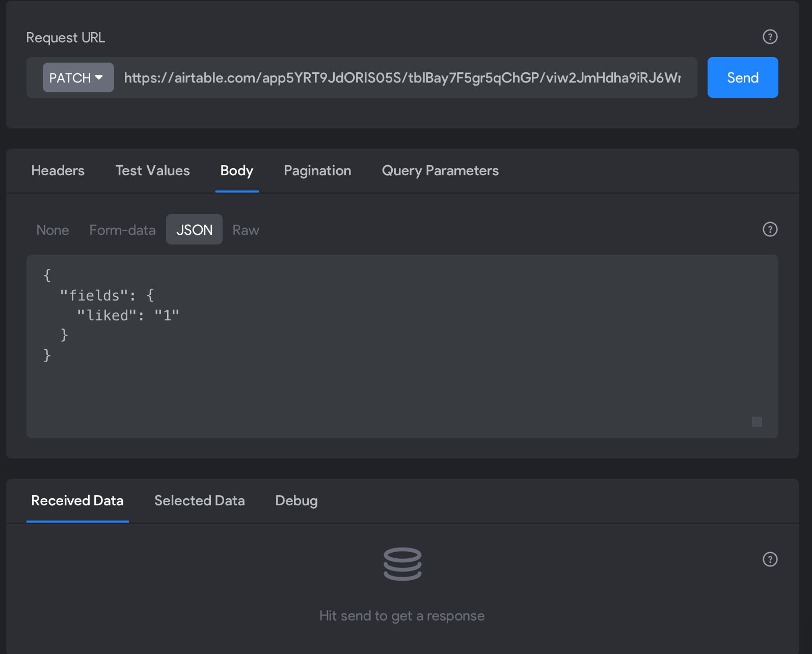
Task: Click the "liked": "1" line in JSON body
Action: tap(128, 315)
